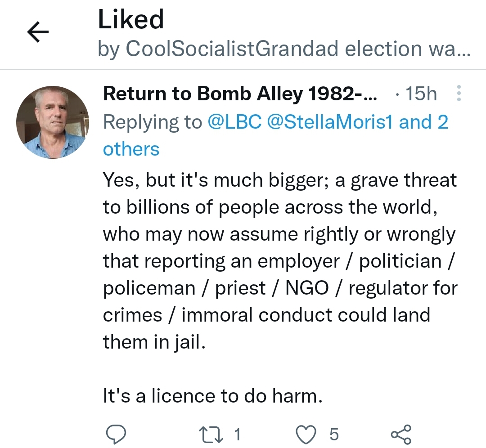Reply to the Bomb Alley tweet
The width and height of the screenshot is (486, 448).
click(116, 435)
